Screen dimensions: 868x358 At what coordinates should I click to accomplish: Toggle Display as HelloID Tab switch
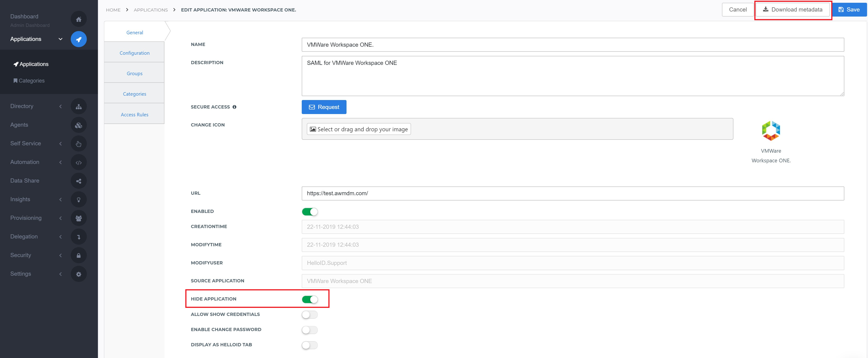point(310,345)
